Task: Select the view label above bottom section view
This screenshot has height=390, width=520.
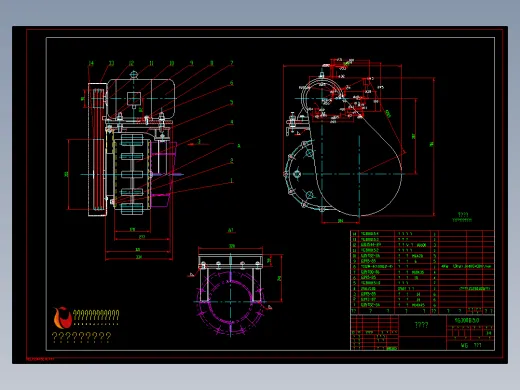Action: [231, 230]
